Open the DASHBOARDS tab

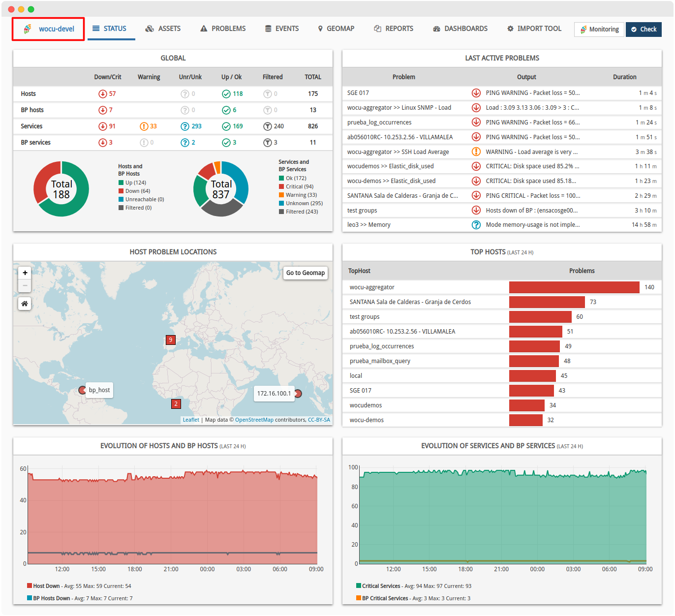(460, 29)
